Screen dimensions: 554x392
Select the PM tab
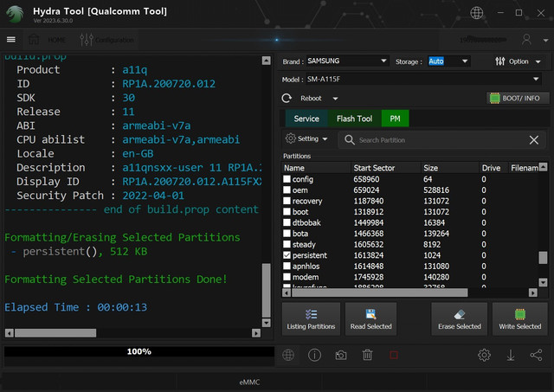(x=395, y=119)
